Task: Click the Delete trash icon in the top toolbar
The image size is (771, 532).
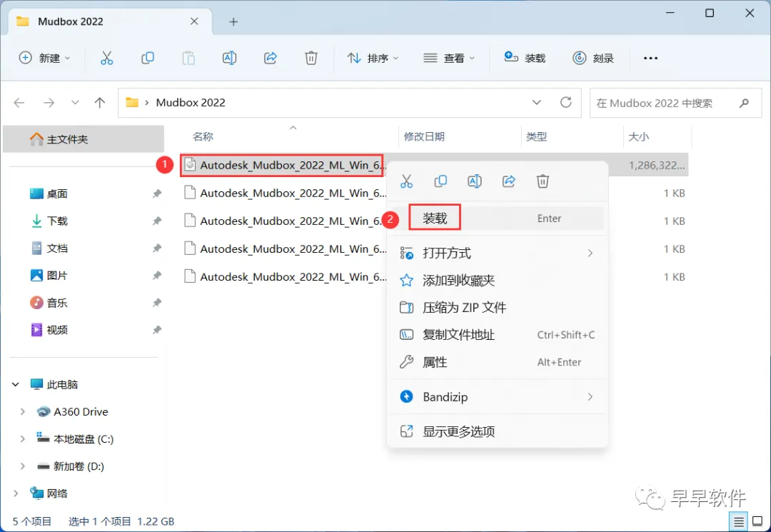Action: [x=311, y=58]
